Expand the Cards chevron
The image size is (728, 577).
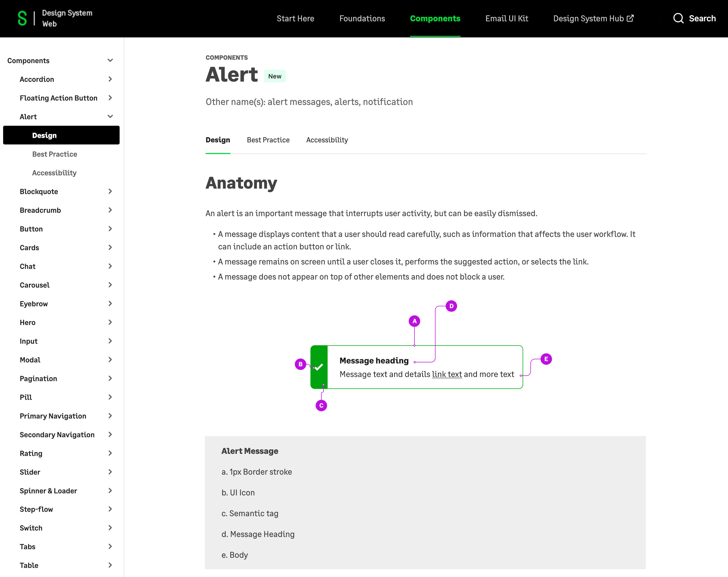click(x=110, y=247)
